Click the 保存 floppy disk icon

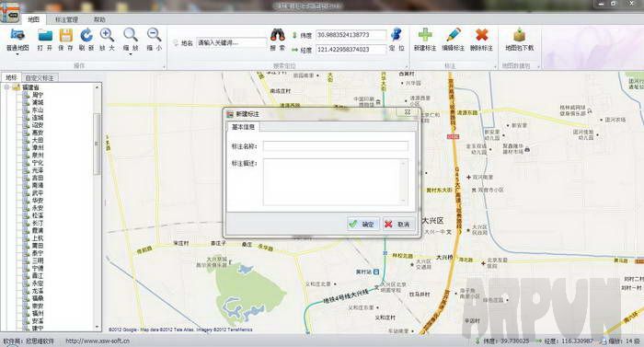tap(65, 36)
